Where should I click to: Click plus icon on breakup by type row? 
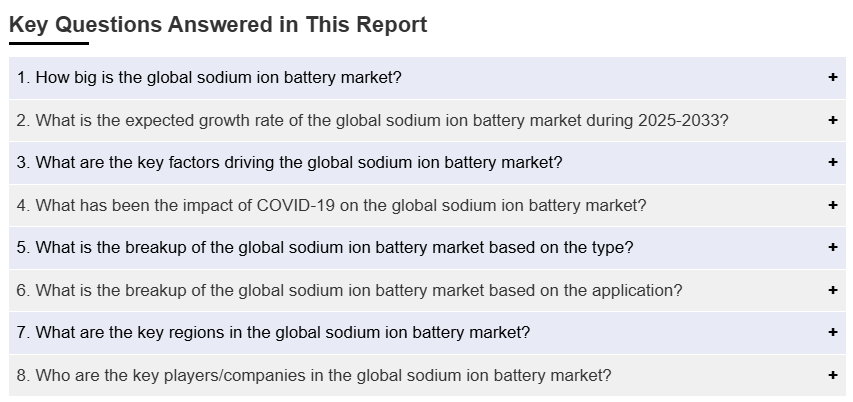pyautogui.click(x=832, y=248)
